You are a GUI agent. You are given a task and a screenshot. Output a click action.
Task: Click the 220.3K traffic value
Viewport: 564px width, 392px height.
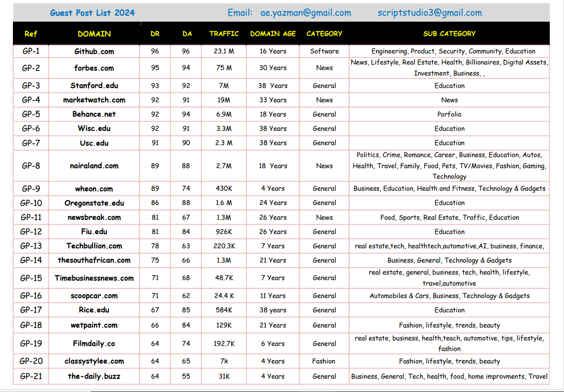point(224,246)
